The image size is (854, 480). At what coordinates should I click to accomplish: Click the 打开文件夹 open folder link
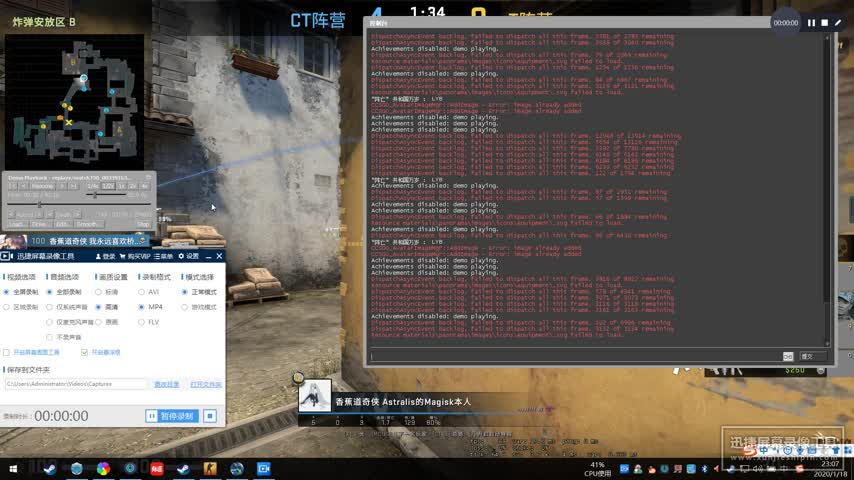coord(205,384)
